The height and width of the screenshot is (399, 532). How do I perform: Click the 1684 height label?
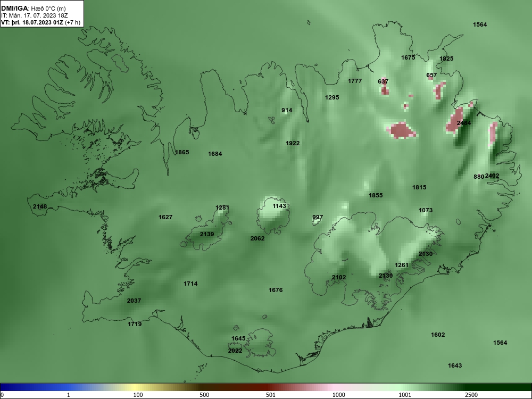point(215,154)
